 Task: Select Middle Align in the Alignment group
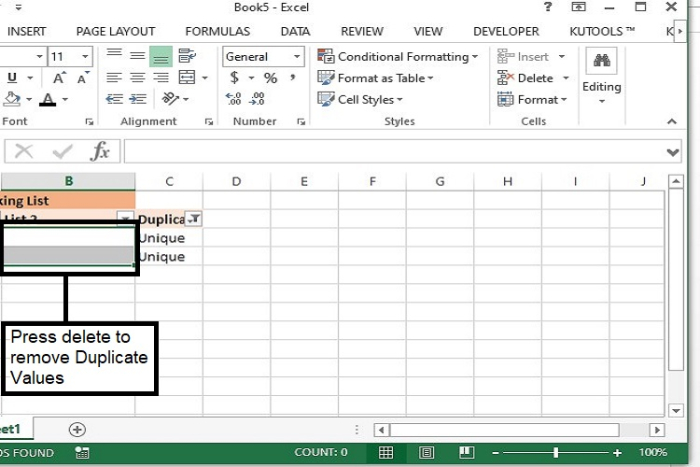click(x=138, y=56)
